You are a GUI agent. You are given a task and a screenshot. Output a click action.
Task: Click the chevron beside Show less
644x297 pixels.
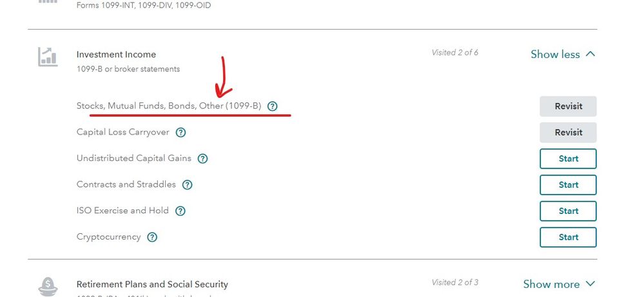[590, 53]
